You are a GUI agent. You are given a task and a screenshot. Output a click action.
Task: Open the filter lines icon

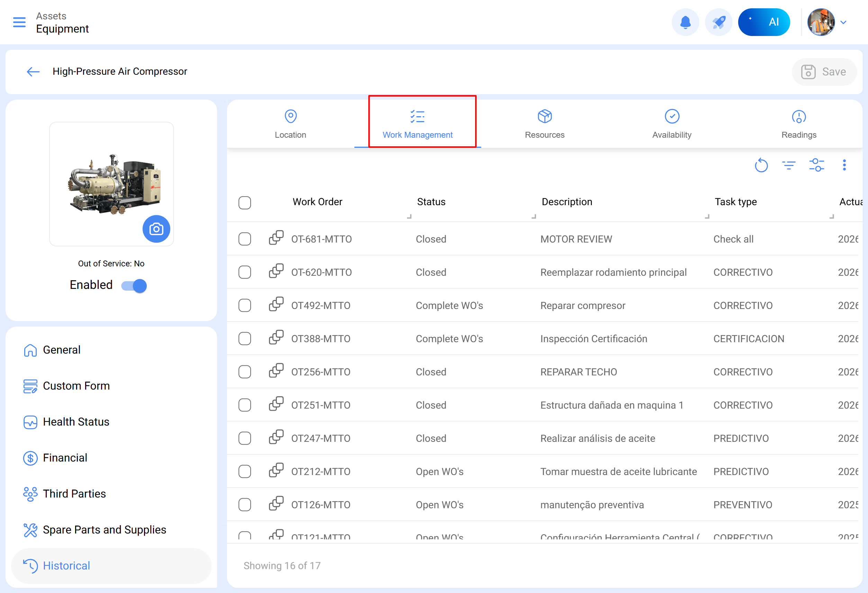point(788,165)
